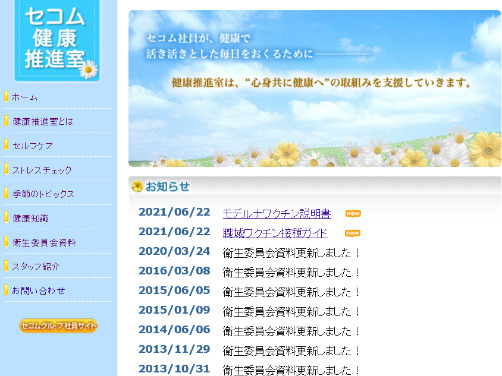Screen dimensions: 502x376
Task: Open 衛生委員会資料 in sidebar
Action: [x=44, y=242]
